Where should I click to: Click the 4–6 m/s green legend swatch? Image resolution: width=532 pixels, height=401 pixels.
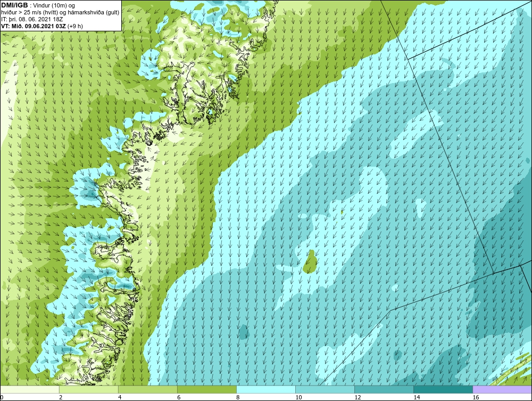[x=148, y=390]
